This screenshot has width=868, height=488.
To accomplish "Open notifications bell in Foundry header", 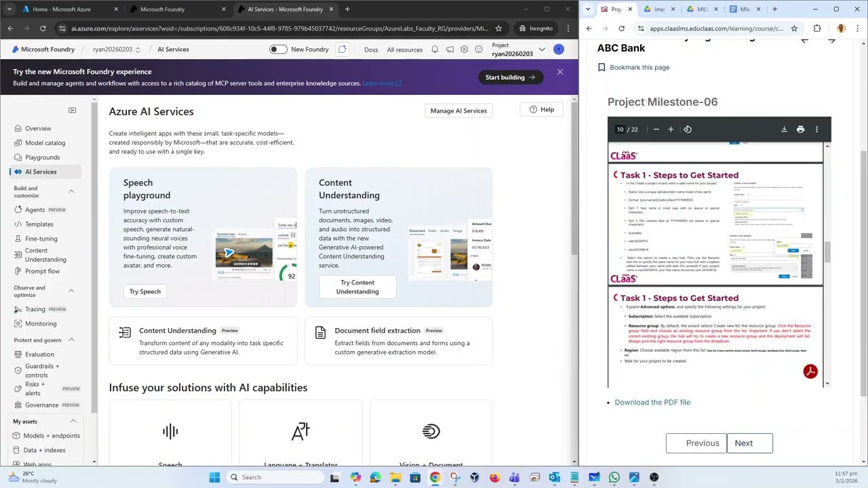I will (x=435, y=49).
